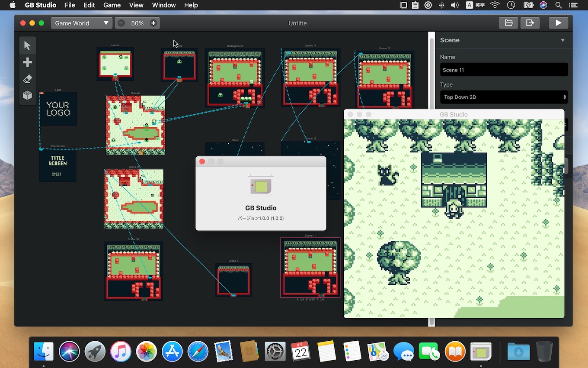Launch Siri from the Dock
This screenshot has width=588, height=368.
tap(69, 351)
